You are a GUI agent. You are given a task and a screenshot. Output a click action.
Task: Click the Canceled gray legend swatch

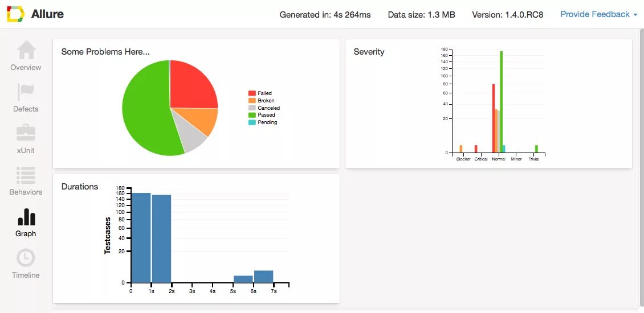(252, 108)
